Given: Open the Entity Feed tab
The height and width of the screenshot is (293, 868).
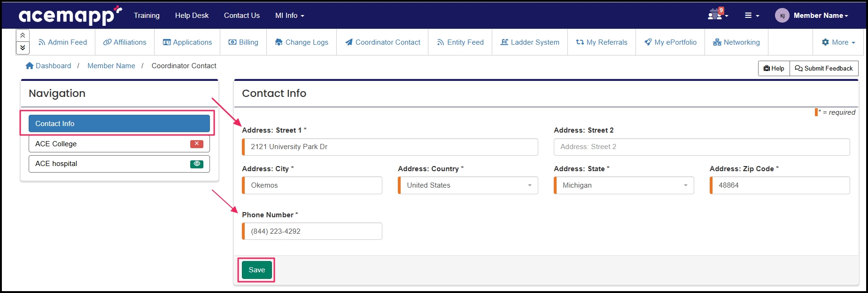Looking at the screenshot, I should (x=460, y=42).
